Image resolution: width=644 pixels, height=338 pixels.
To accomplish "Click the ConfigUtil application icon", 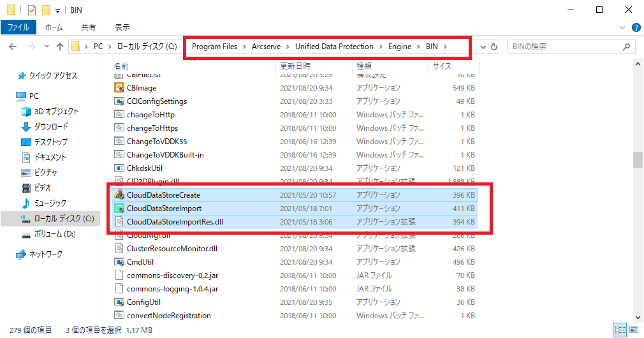I will [x=119, y=302].
